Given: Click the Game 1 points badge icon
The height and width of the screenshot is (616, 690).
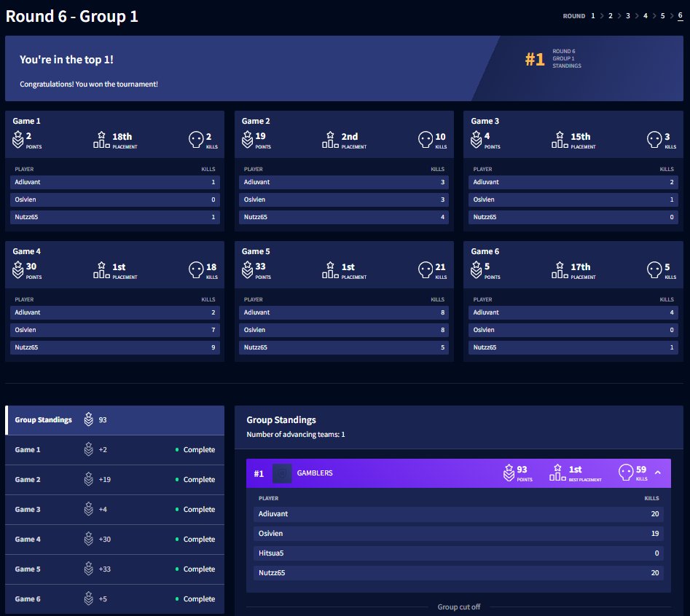Looking at the screenshot, I should (x=17, y=139).
